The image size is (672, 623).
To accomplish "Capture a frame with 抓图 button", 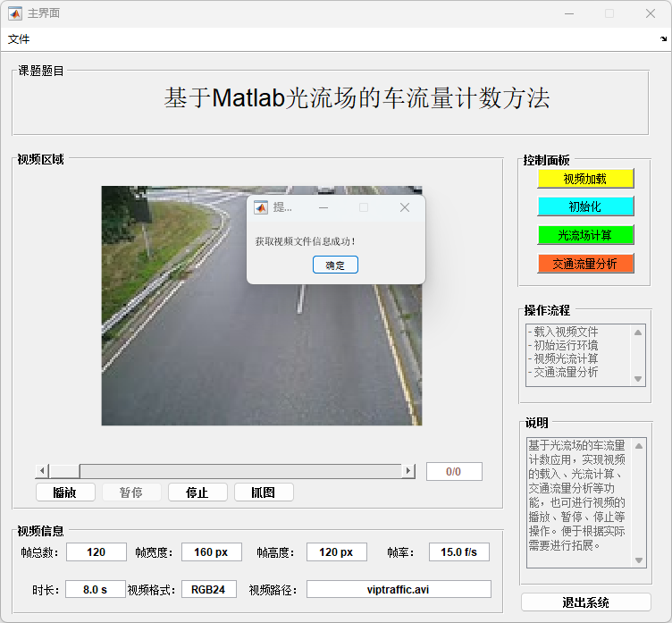I will (x=264, y=493).
